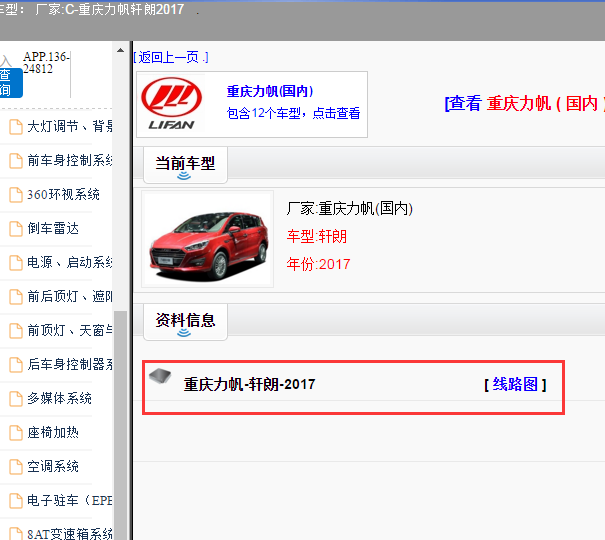Image resolution: width=605 pixels, height=540 pixels.
Task: Click the sidebar scroll up arrow
Action: click(x=120, y=50)
